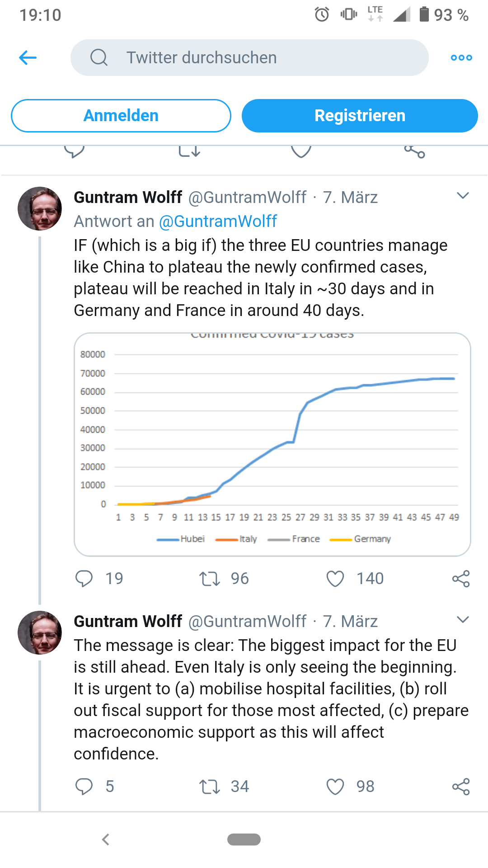The width and height of the screenshot is (488, 868).
Task: Expand the chevron menu on the second tweet
Action: 463,620
